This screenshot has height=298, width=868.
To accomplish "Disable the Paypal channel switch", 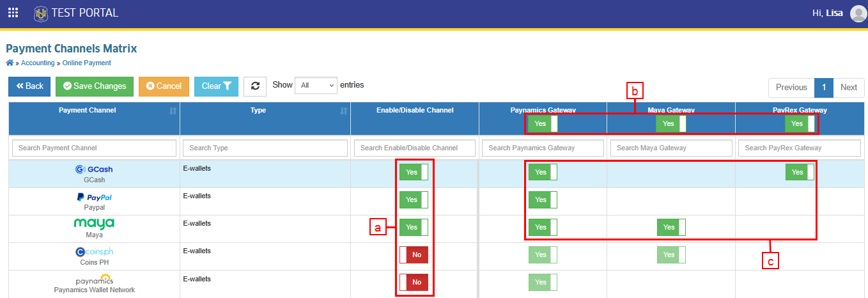I will point(414,200).
